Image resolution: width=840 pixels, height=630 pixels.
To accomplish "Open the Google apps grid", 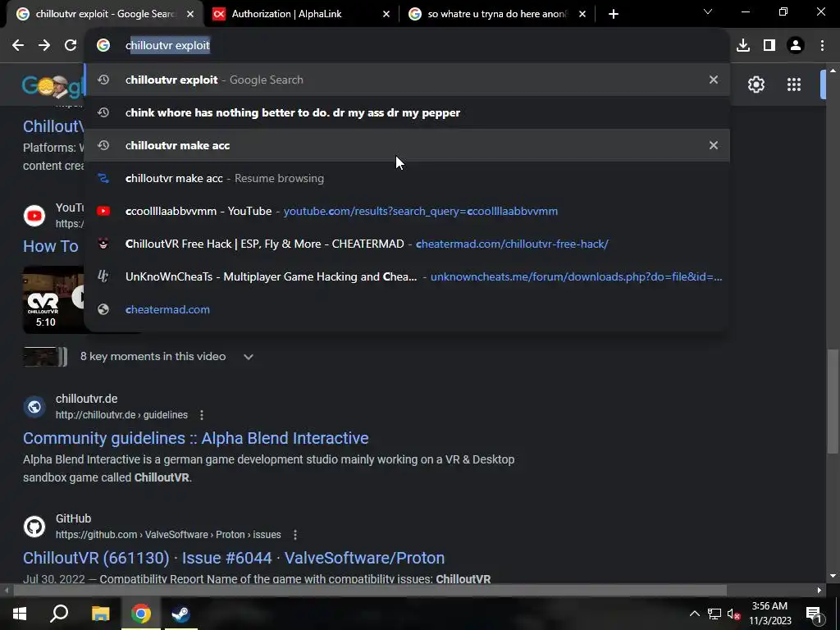I will point(794,84).
